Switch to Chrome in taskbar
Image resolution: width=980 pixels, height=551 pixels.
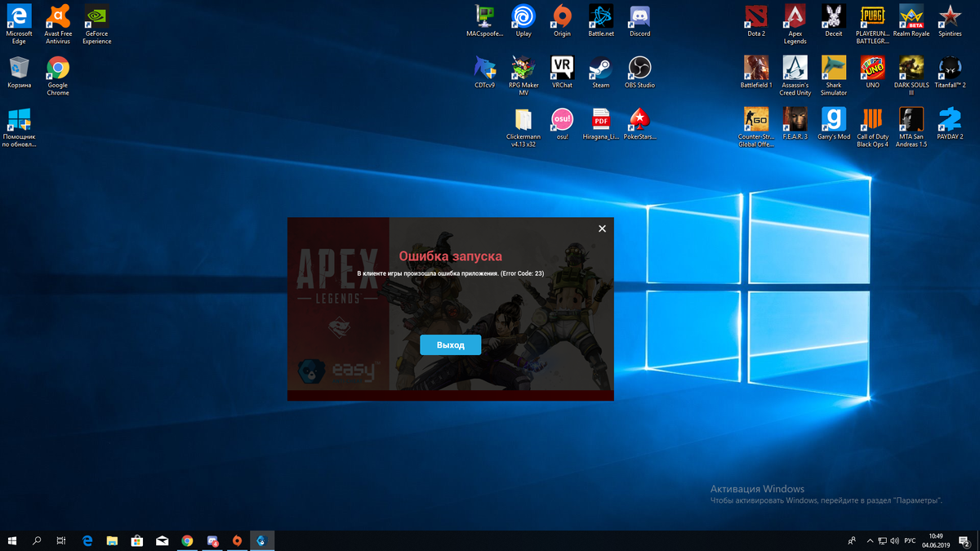coord(187,540)
